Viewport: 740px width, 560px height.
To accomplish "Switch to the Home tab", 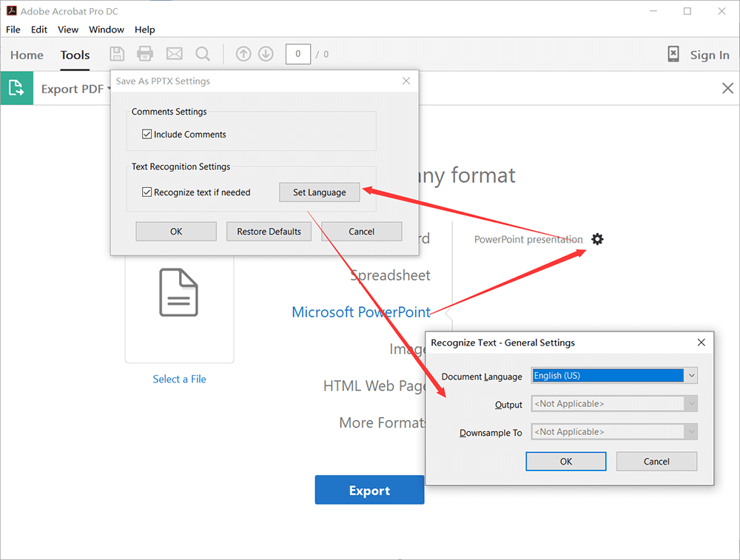I will (x=27, y=55).
